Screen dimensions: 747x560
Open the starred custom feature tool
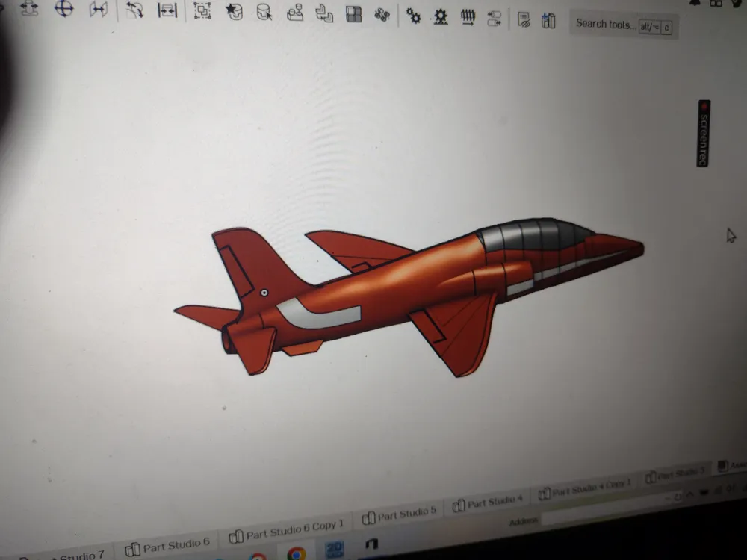coord(233,12)
